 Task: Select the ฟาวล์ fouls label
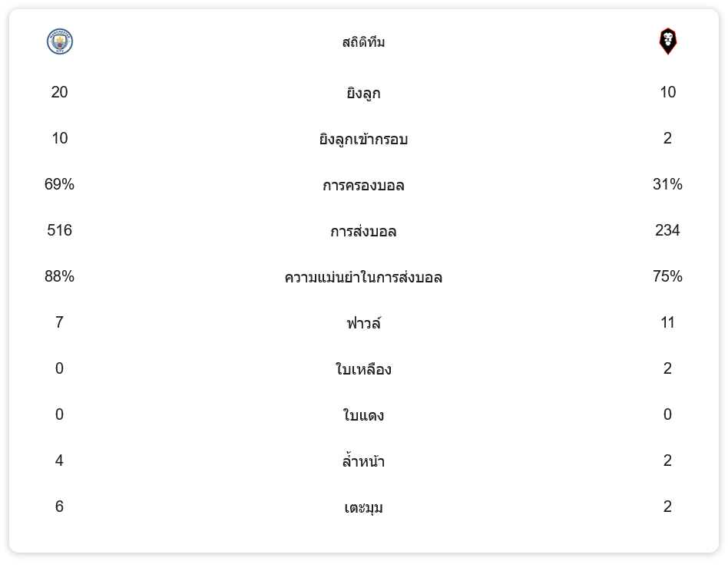(x=363, y=323)
